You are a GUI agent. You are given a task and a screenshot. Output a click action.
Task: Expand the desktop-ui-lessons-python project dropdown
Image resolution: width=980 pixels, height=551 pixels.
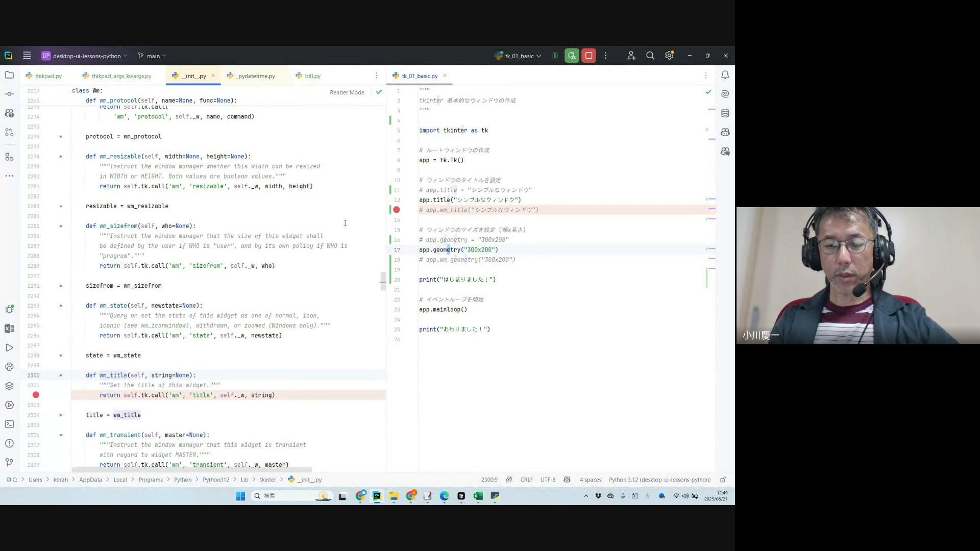tap(87, 56)
